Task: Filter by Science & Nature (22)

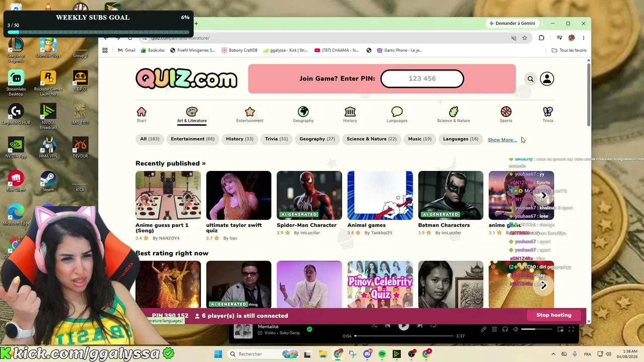Action: 371,139
